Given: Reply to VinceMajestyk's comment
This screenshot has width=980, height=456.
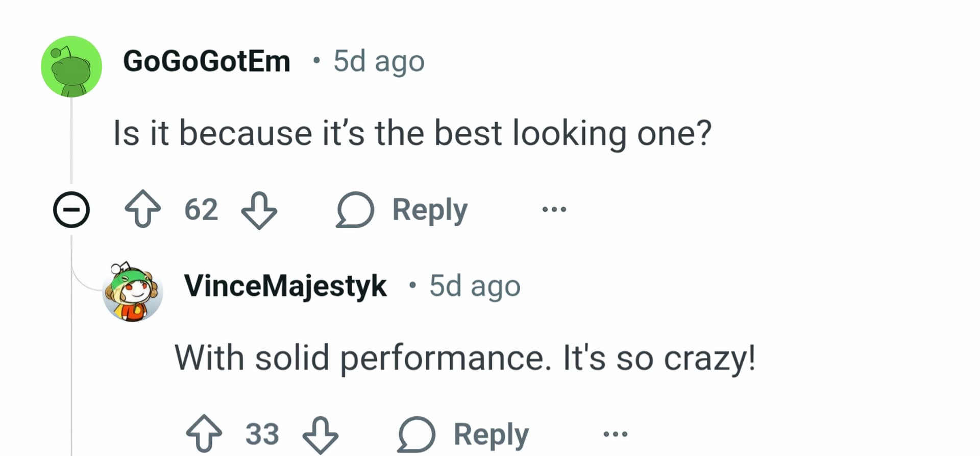Looking at the screenshot, I should click(463, 435).
